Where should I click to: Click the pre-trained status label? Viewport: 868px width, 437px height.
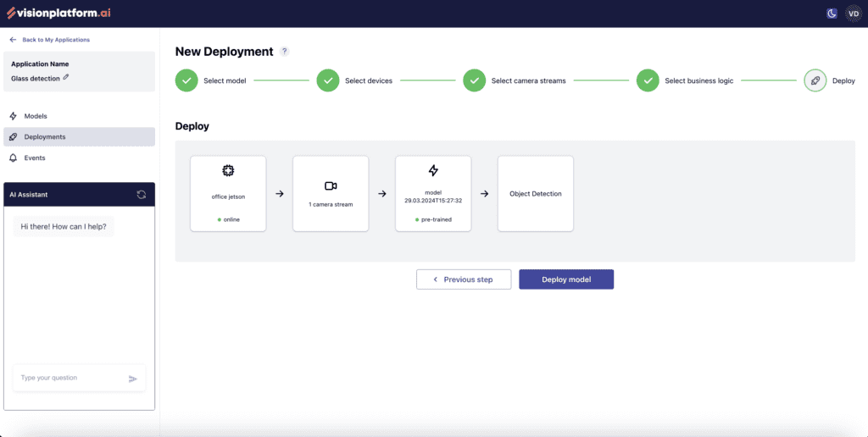[433, 219]
